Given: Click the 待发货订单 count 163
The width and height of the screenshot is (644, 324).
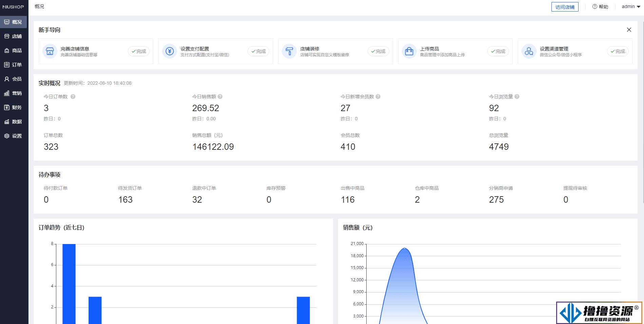Looking at the screenshot, I should click(x=125, y=200).
